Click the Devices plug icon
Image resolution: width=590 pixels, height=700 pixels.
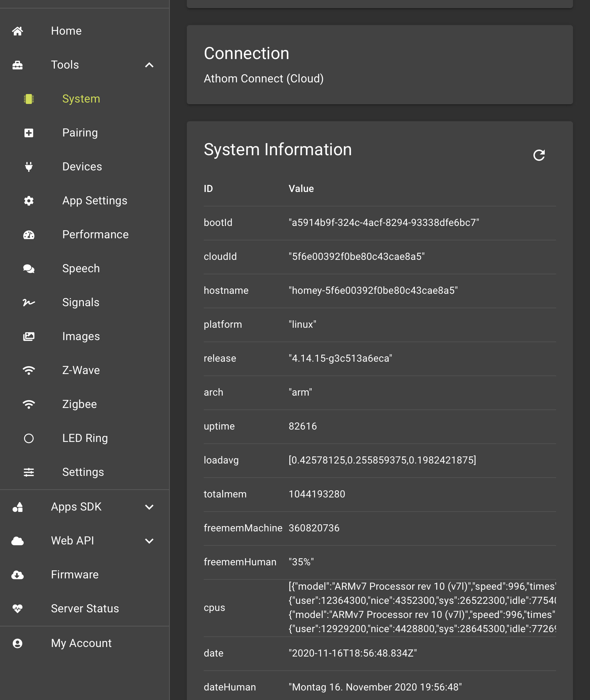coord(29,167)
